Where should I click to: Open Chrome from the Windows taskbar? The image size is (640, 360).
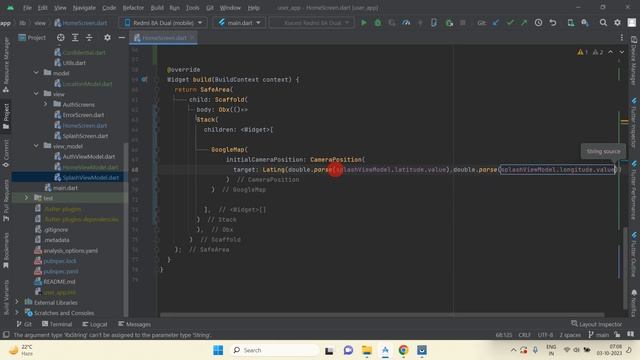pos(403,350)
